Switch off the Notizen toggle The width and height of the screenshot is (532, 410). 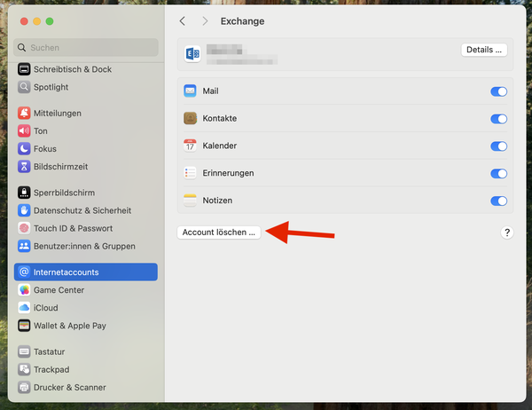click(498, 201)
